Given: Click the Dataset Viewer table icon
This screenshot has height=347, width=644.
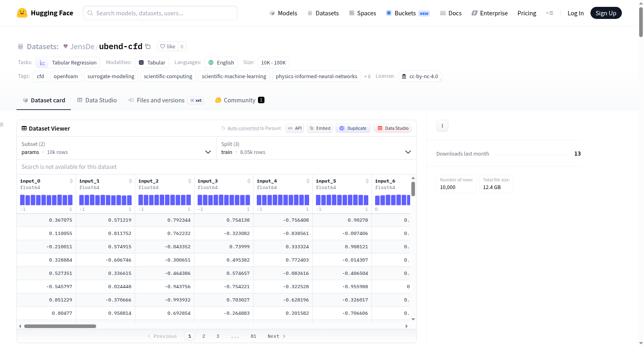Looking at the screenshot, I should [x=24, y=128].
